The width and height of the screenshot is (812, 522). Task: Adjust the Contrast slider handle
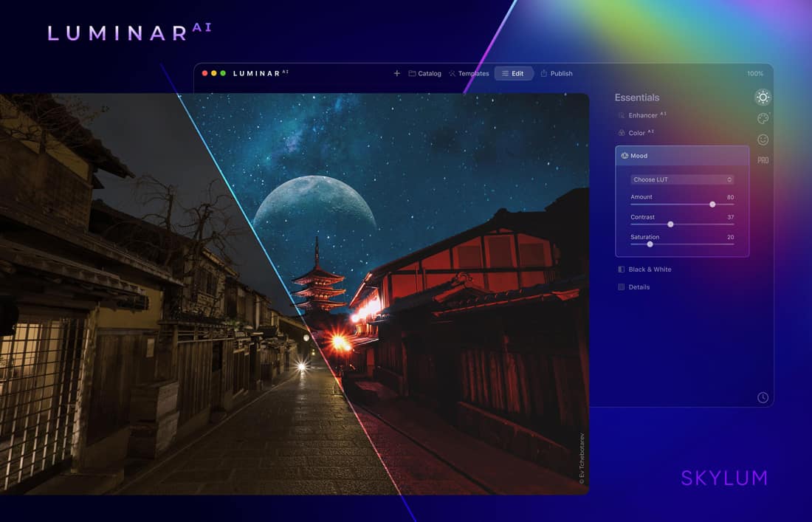[x=670, y=224]
